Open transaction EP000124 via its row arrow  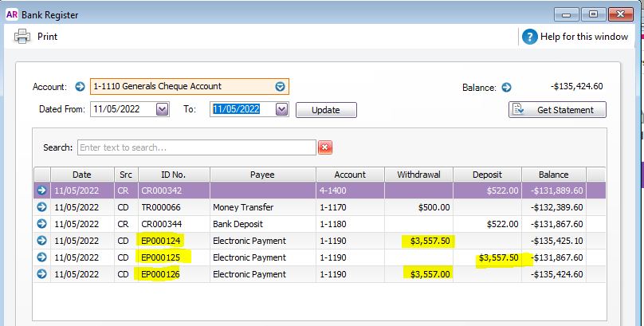tap(41, 240)
